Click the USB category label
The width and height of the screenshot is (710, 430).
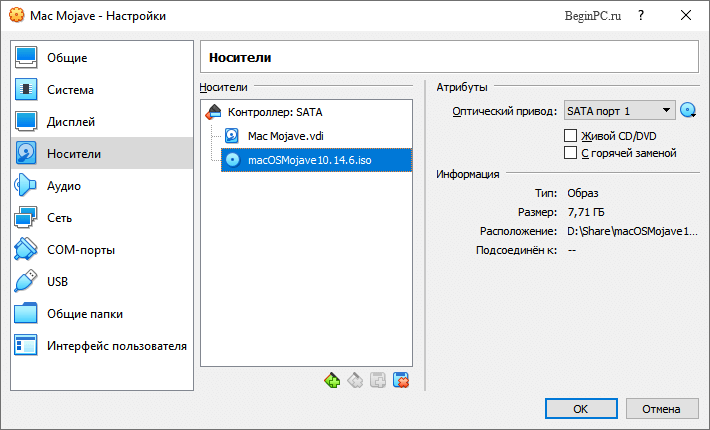58,282
